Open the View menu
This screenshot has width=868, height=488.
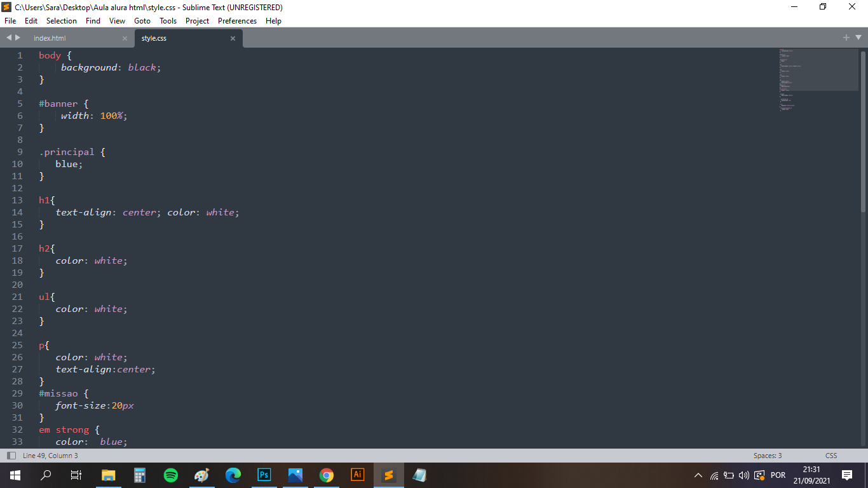pyautogui.click(x=117, y=21)
